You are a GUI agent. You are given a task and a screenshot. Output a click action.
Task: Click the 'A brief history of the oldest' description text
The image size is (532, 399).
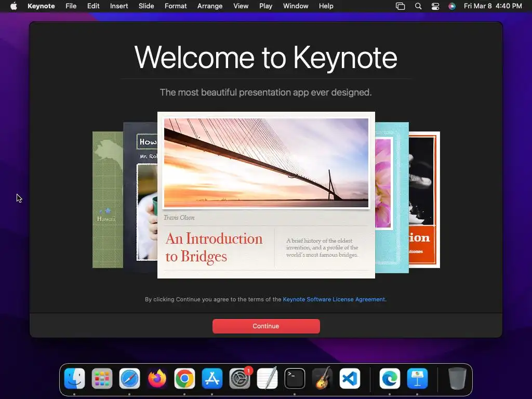322,248
